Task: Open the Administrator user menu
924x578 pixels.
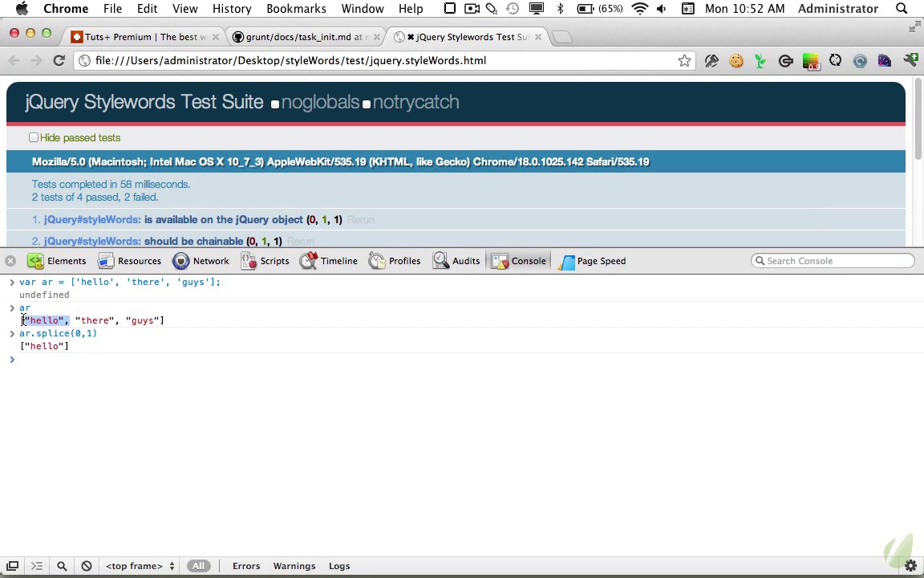Action: click(x=838, y=8)
